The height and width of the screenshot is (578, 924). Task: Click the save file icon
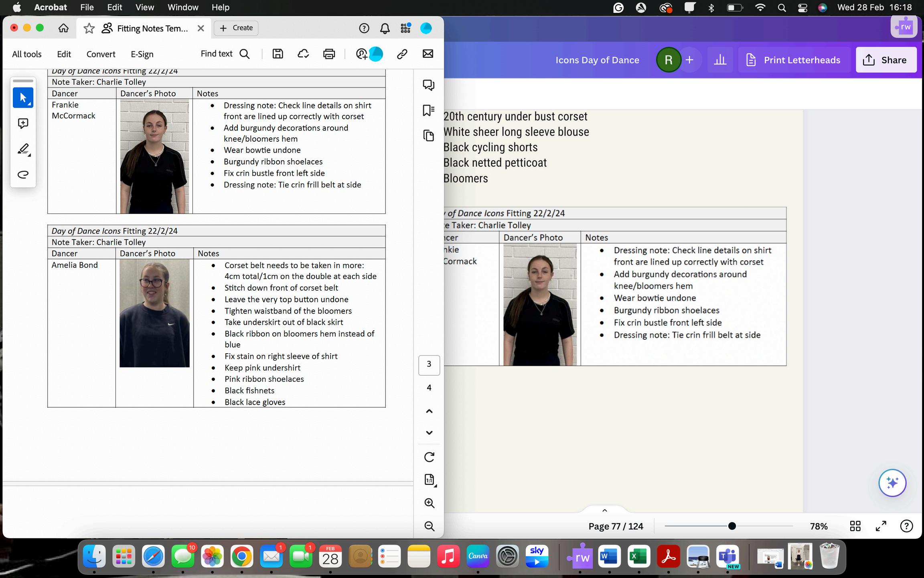[278, 54]
